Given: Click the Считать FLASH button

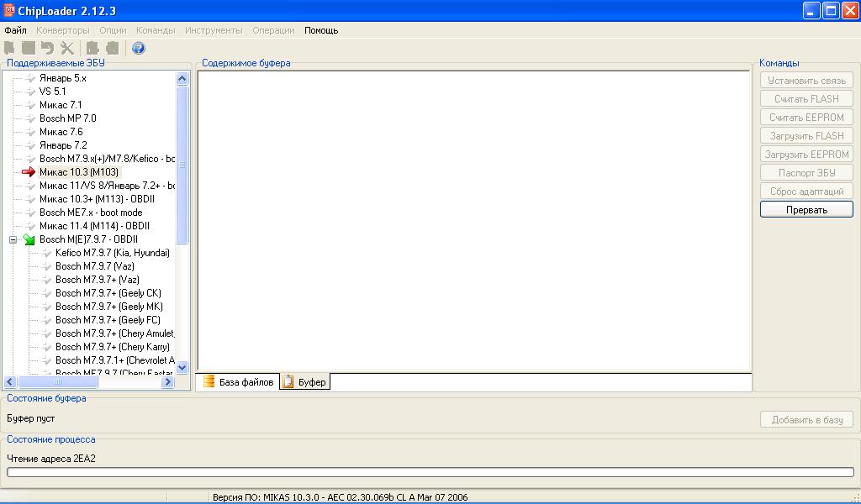Looking at the screenshot, I should click(806, 99).
